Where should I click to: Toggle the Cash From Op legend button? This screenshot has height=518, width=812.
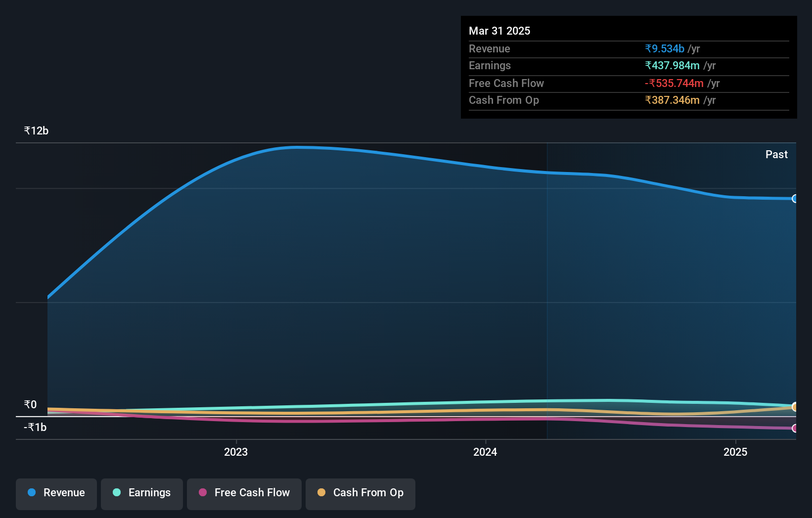[361, 494]
